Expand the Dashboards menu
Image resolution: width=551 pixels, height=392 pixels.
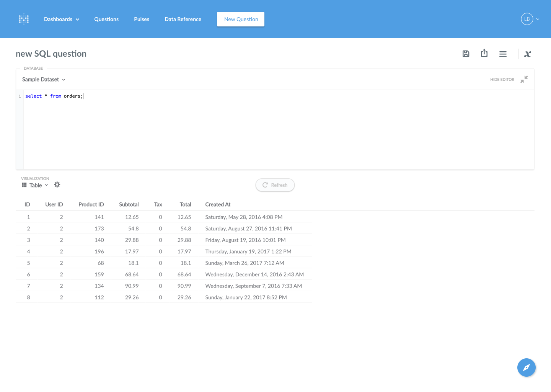pos(61,19)
